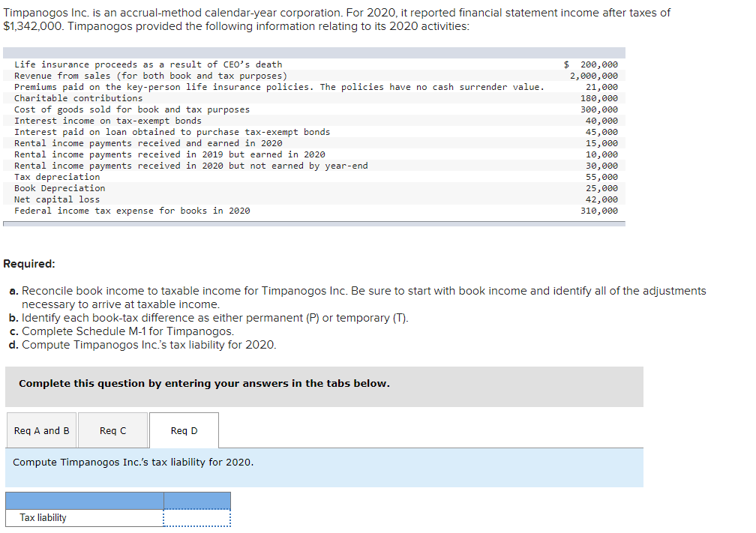Click the 'Compute Timpanogos Inc.'s tax liability' prompt
Viewport: 756px width, 533px height.
[133, 462]
